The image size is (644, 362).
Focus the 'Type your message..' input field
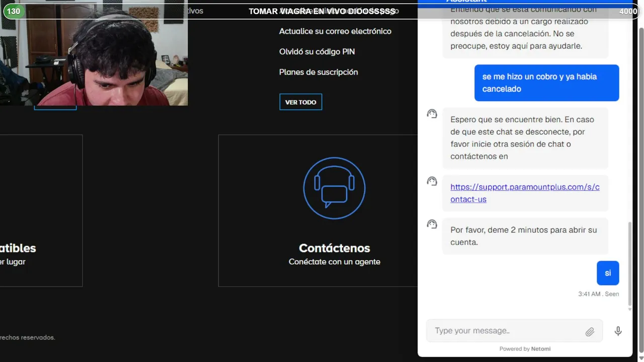point(514,331)
